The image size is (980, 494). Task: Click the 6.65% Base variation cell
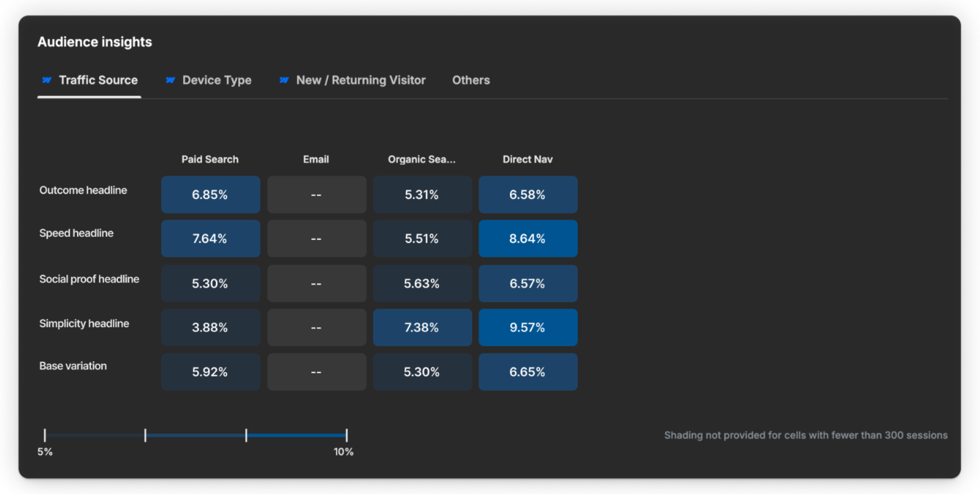pos(528,372)
